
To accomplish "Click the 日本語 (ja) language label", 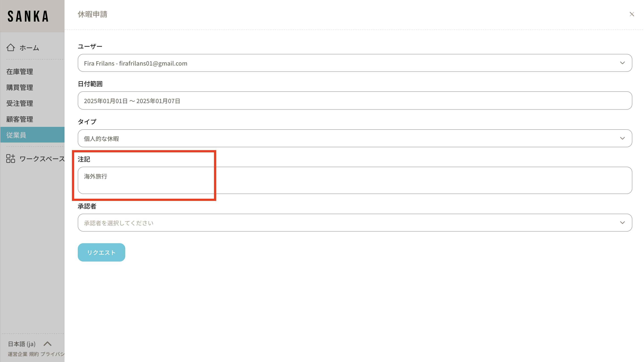I will click(22, 344).
